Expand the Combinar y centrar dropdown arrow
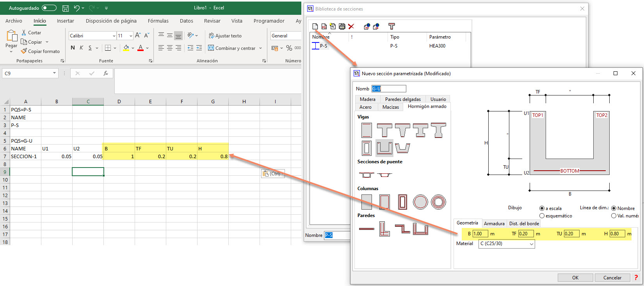Screen dimensions: 644x286 261,48
